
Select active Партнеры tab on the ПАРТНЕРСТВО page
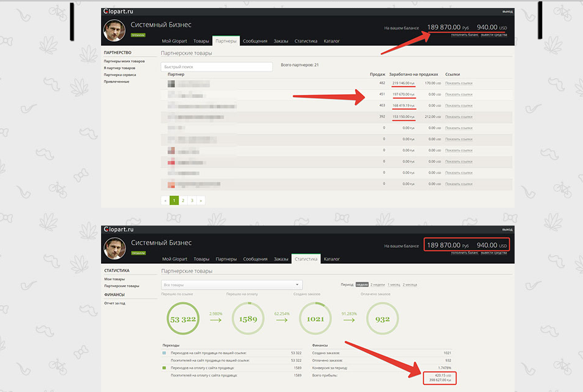pyautogui.click(x=226, y=41)
